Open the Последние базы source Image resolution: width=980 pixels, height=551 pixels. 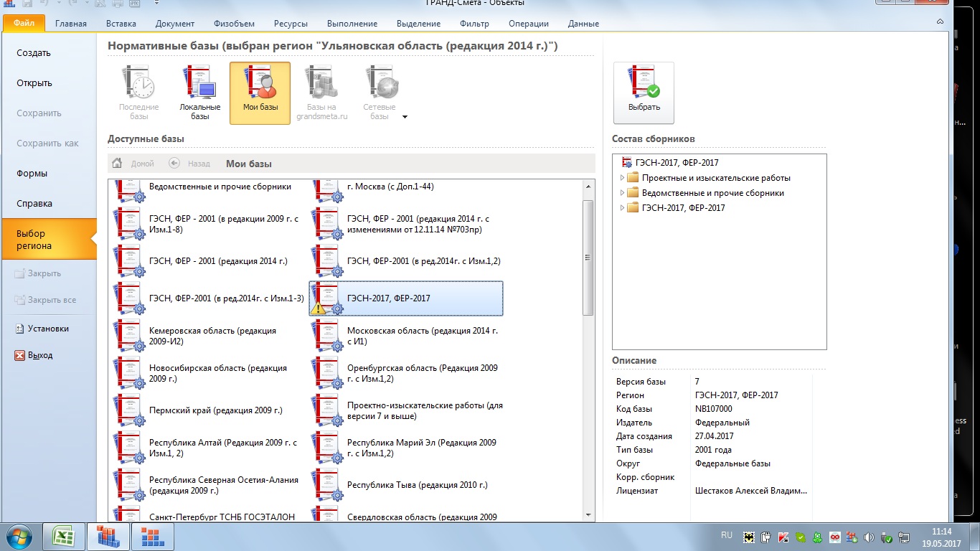coord(139,93)
